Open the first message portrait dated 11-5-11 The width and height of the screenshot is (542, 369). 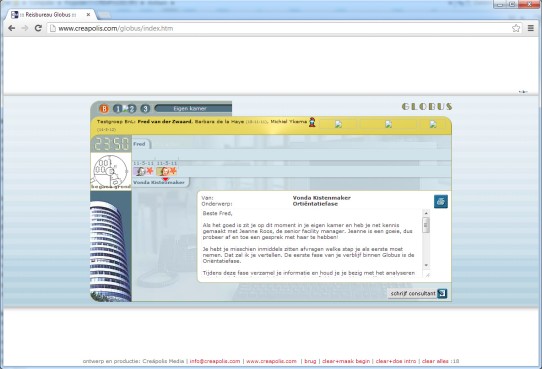click(140, 171)
